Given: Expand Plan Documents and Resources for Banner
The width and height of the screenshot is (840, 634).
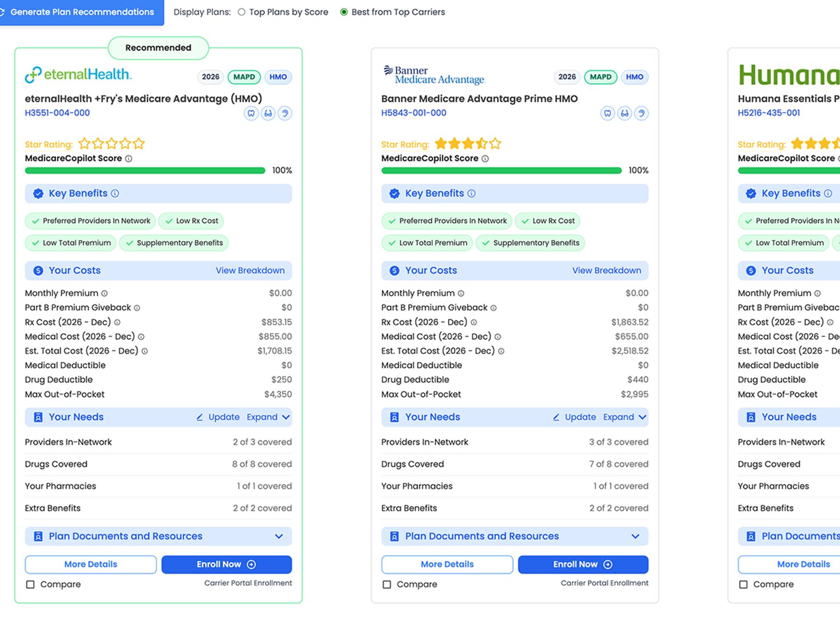Looking at the screenshot, I should pyautogui.click(x=635, y=536).
